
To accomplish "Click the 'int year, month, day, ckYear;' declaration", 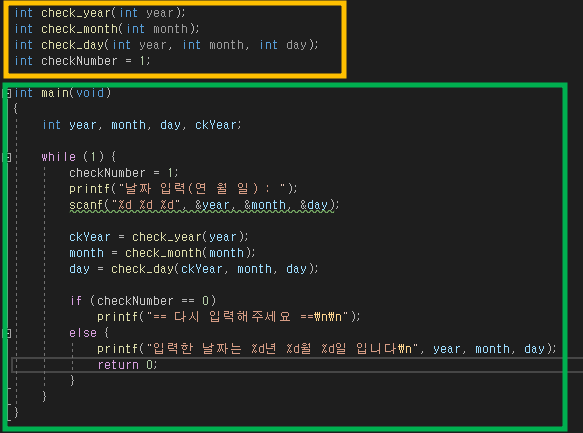I will (142, 125).
